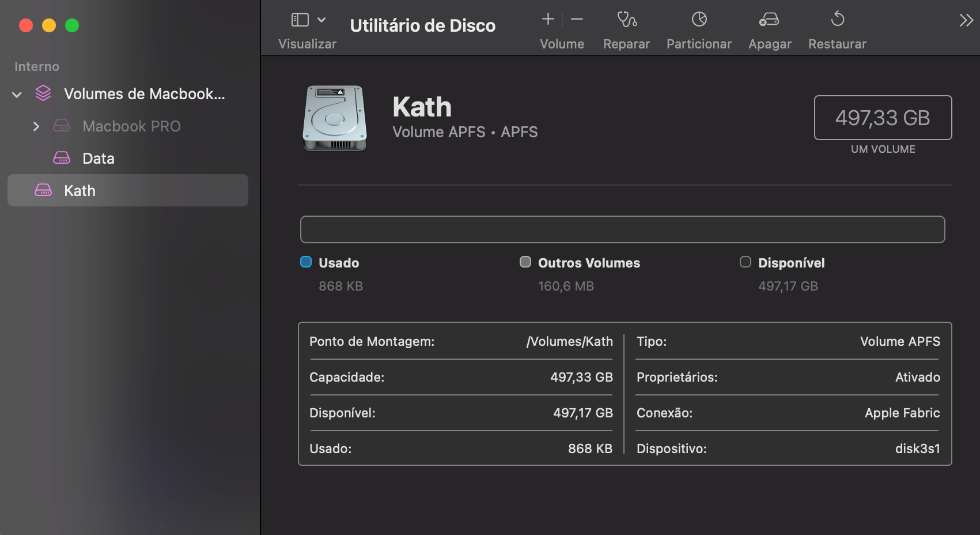Click the Restaurar restore arrow icon
The height and width of the screenshot is (535, 980).
(x=837, y=20)
